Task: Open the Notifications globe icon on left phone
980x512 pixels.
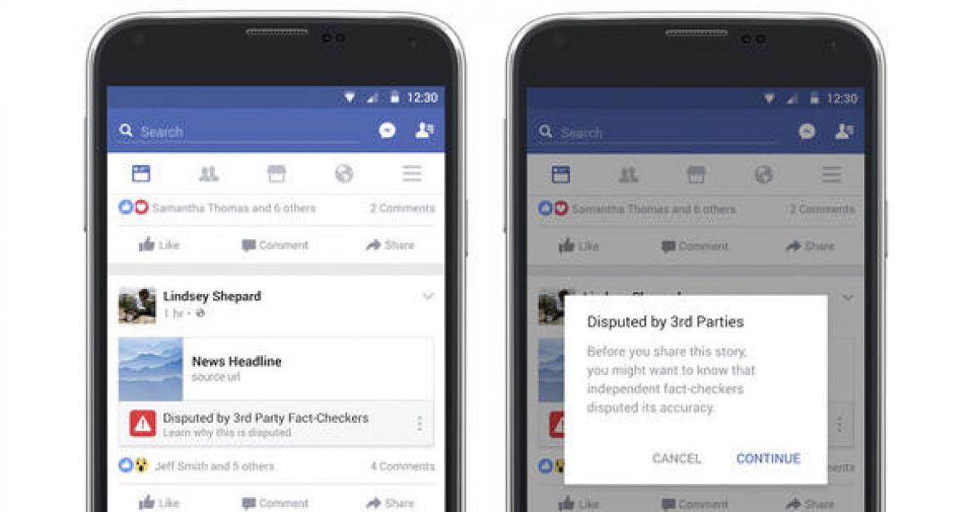Action: pos(344,173)
